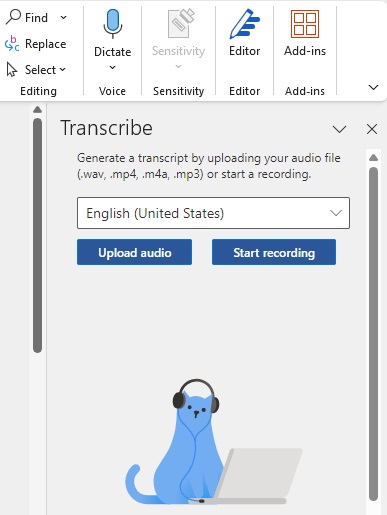Click the Replace text label
387x515 pixels.
click(46, 44)
